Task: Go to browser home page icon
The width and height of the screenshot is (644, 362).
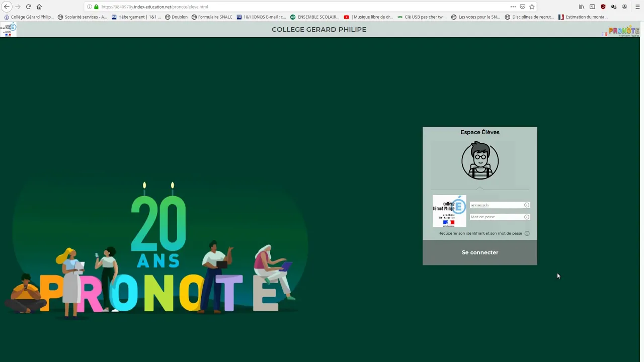Action: pyautogui.click(x=39, y=7)
